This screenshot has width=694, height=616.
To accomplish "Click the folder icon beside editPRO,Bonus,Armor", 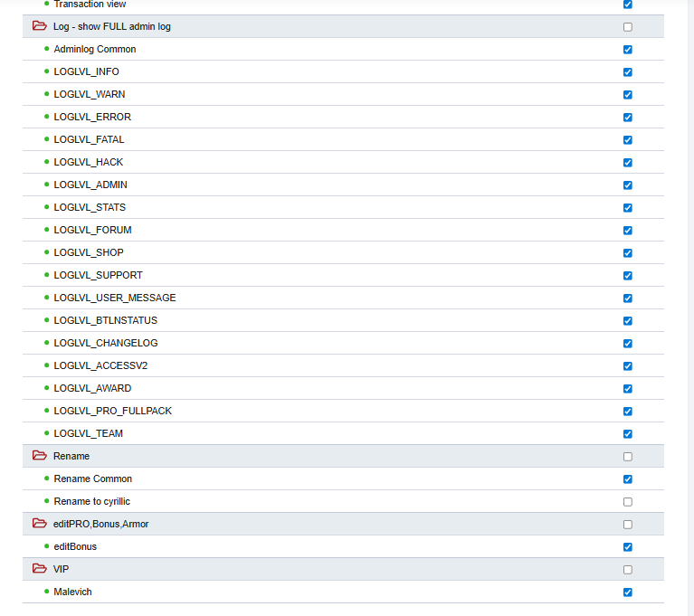I will click(x=40, y=523).
